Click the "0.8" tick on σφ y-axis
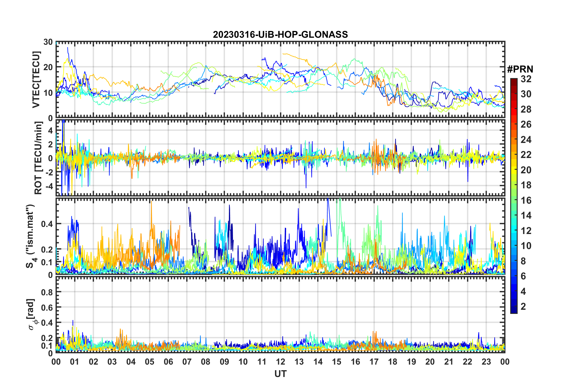561x392 pixels. (47, 292)
